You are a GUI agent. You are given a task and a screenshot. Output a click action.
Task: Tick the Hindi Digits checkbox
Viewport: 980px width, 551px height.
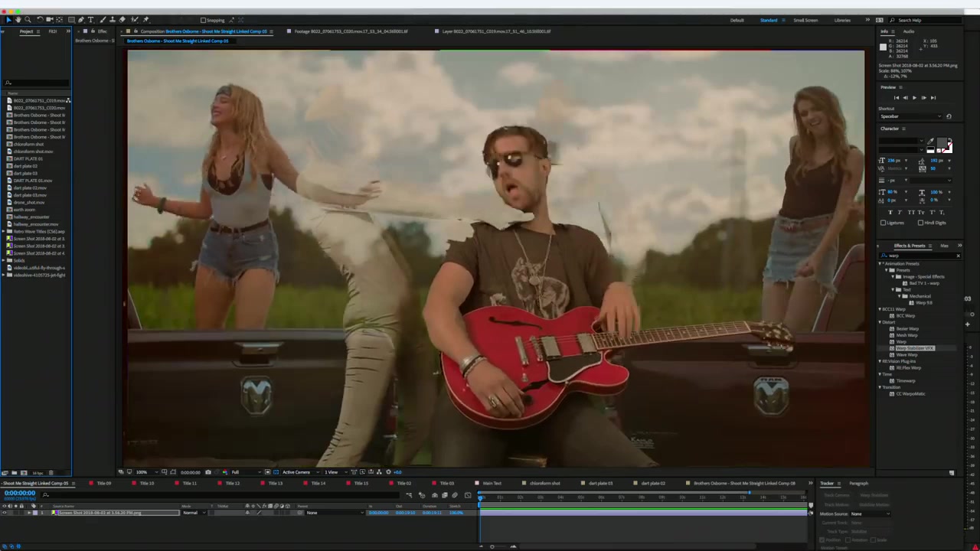point(921,223)
